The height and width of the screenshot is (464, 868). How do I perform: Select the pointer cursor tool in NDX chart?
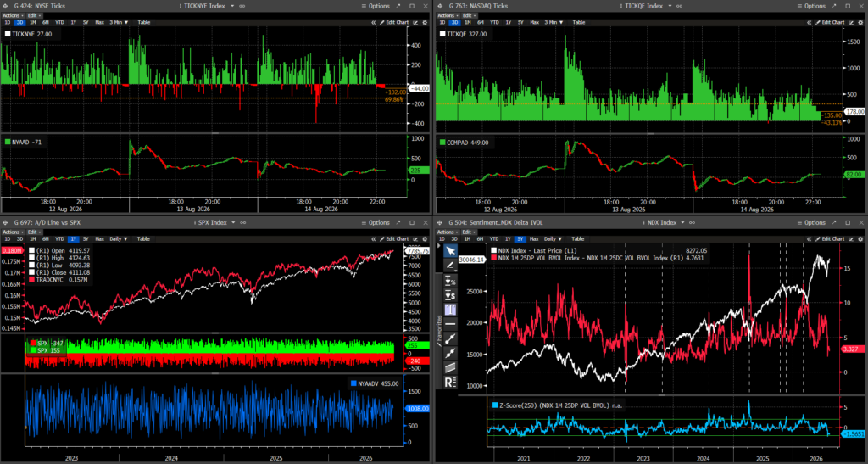click(451, 251)
